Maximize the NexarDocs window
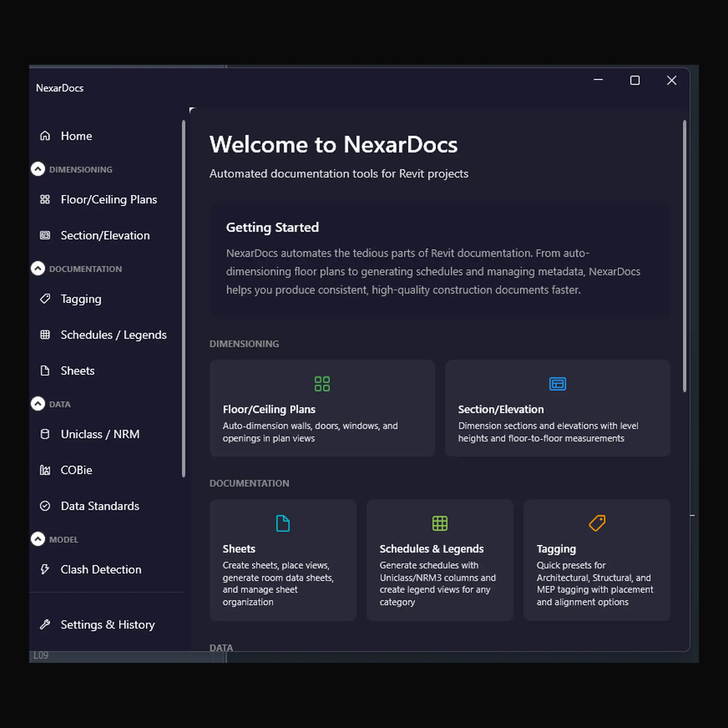Image resolution: width=728 pixels, height=728 pixels. [x=635, y=80]
